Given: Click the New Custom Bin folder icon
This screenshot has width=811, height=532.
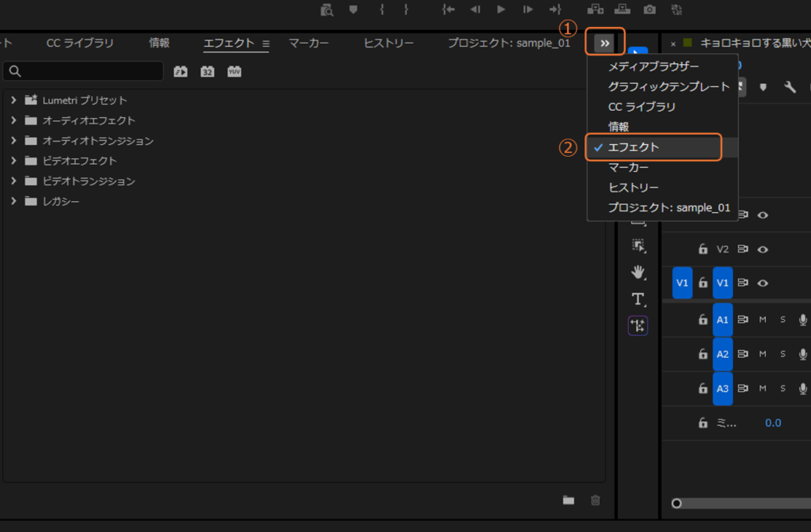Looking at the screenshot, I should pos(568,500).
